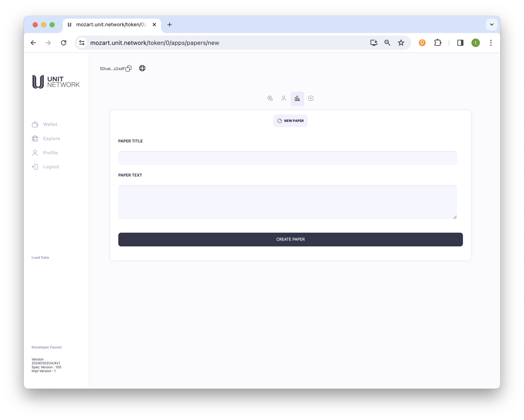The height and width of the screenshot is (420, 524).
Task: Expand the browser tab search chevron
Action: point(491,25)
